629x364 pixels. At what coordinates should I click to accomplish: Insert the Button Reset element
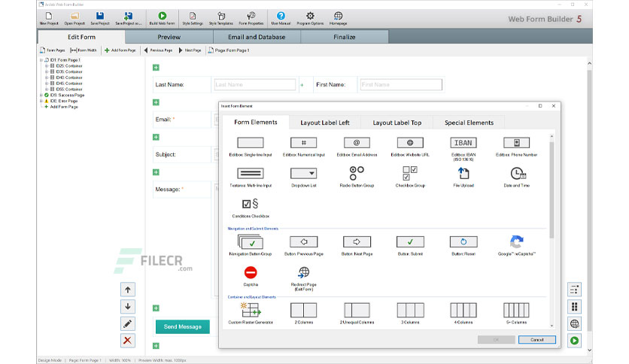(x=463, y=246)
